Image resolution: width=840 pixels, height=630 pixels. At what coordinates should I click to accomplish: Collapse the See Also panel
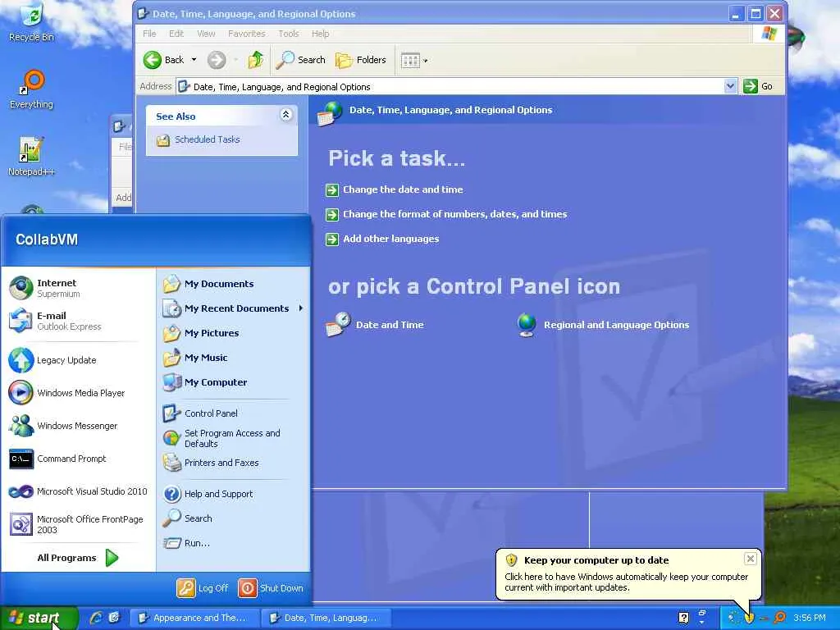(286, 115)
